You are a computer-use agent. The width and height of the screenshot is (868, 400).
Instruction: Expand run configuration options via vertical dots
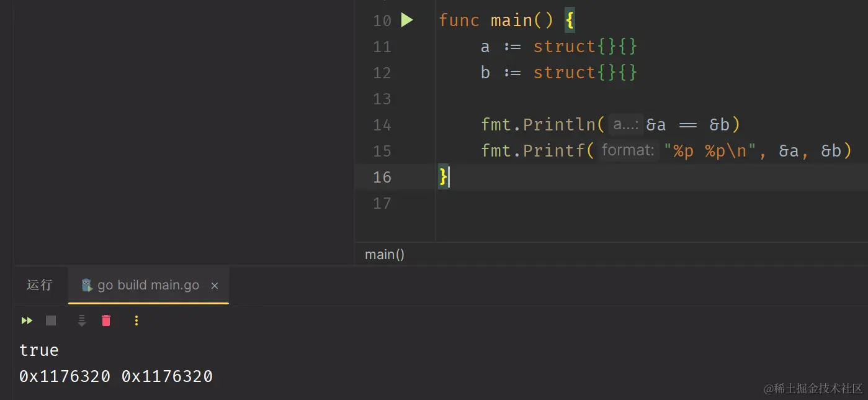(136, 320)
